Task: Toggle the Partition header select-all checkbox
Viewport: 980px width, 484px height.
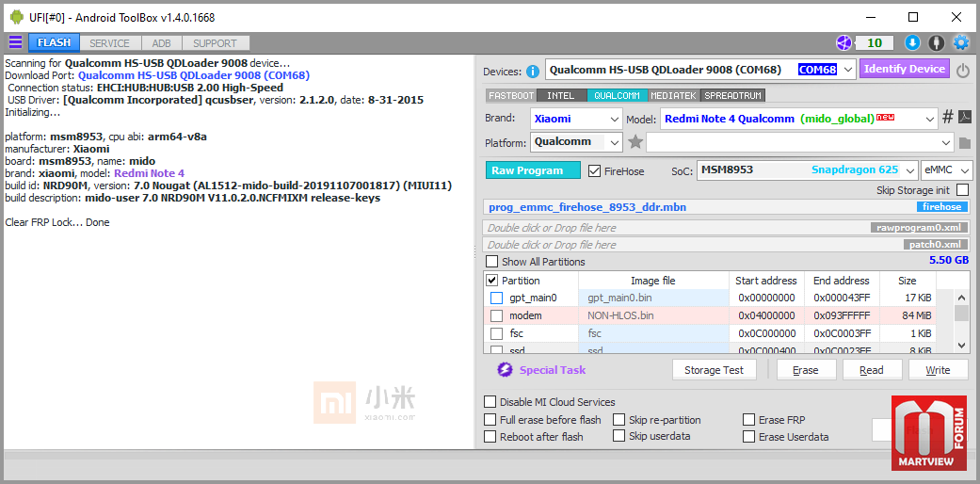Action: 491,281
